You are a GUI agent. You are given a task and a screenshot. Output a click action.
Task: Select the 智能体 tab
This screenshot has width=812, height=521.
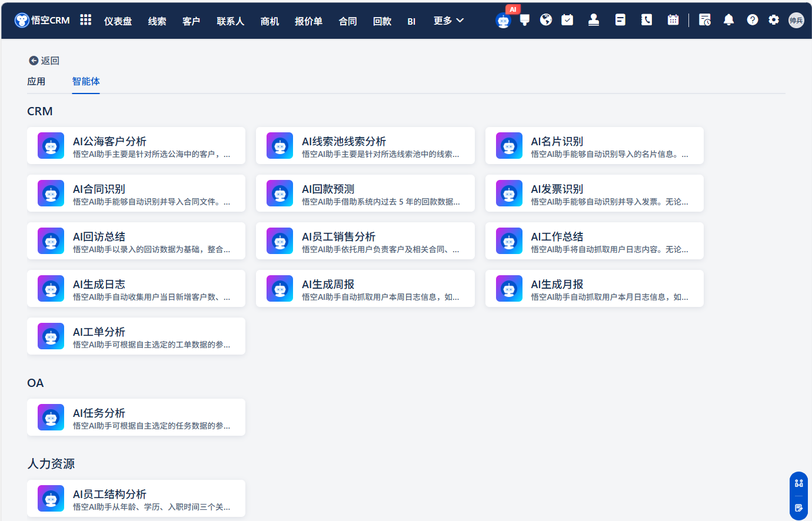click(86, 81)
